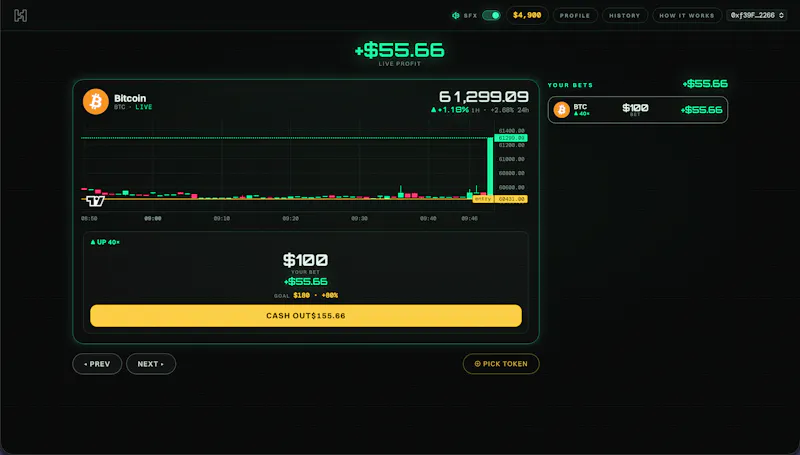
Task: Click the 61400.00 price axis label
Action: (511, 131)
